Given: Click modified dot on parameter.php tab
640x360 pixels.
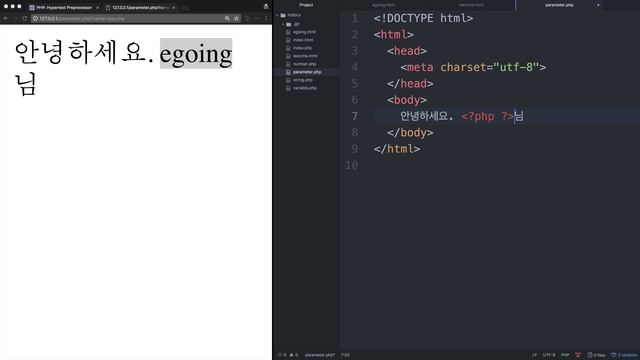Looking at the screenshot, I should 598,5.
